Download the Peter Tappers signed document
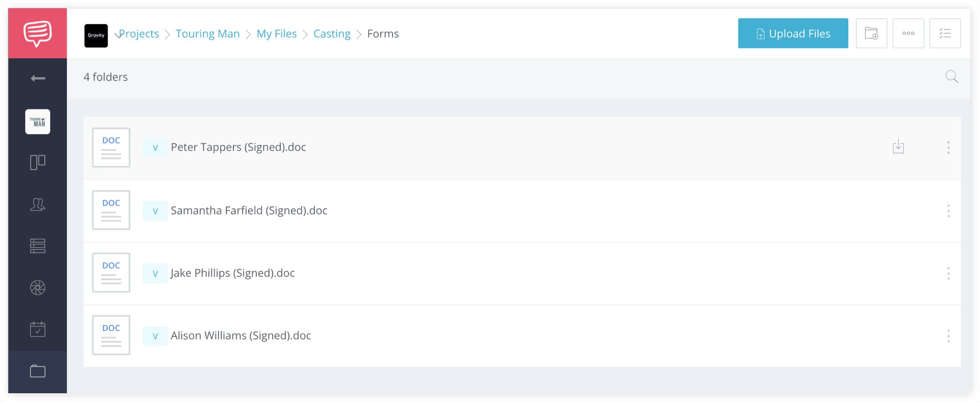 [898, 147]
